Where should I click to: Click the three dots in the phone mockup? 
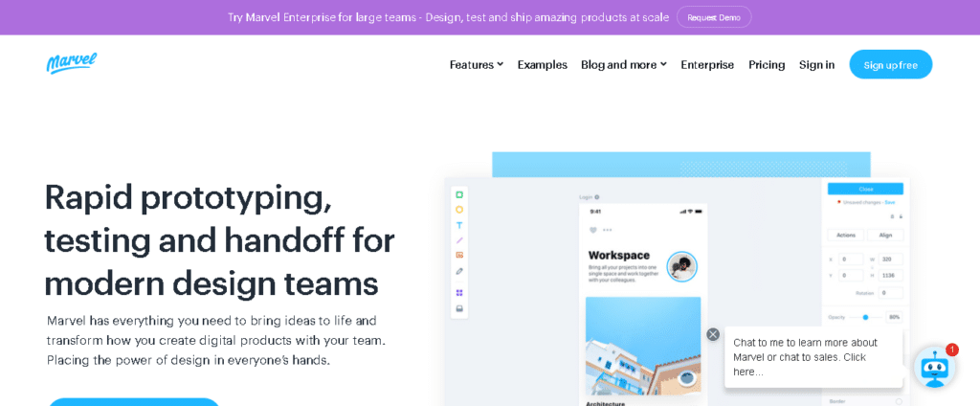tap(608, 230)
